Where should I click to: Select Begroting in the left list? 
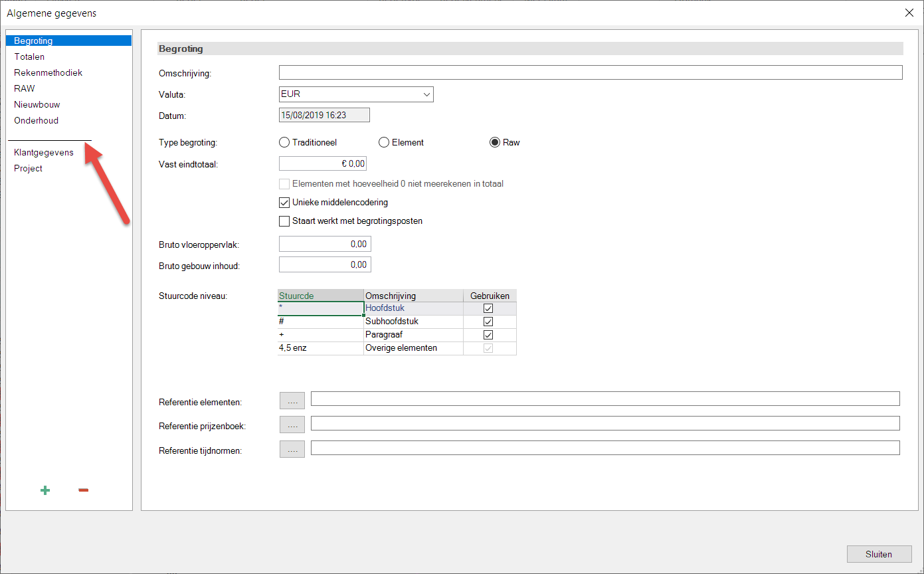[69, 41]
